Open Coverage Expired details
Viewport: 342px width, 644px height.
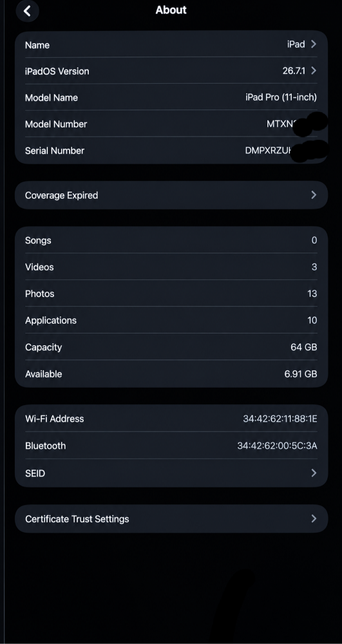[x=171, y=195]
